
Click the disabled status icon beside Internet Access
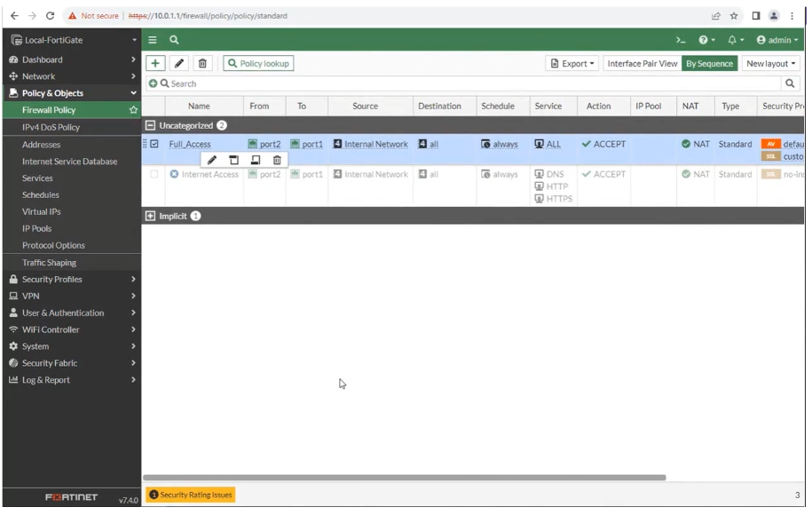pos(174,174)
